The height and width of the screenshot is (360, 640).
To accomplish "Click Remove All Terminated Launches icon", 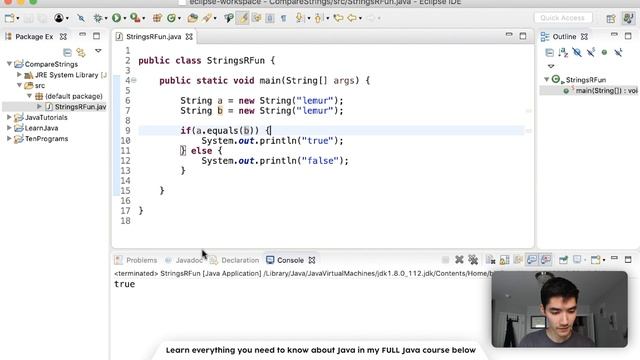I will coord(473,260).
